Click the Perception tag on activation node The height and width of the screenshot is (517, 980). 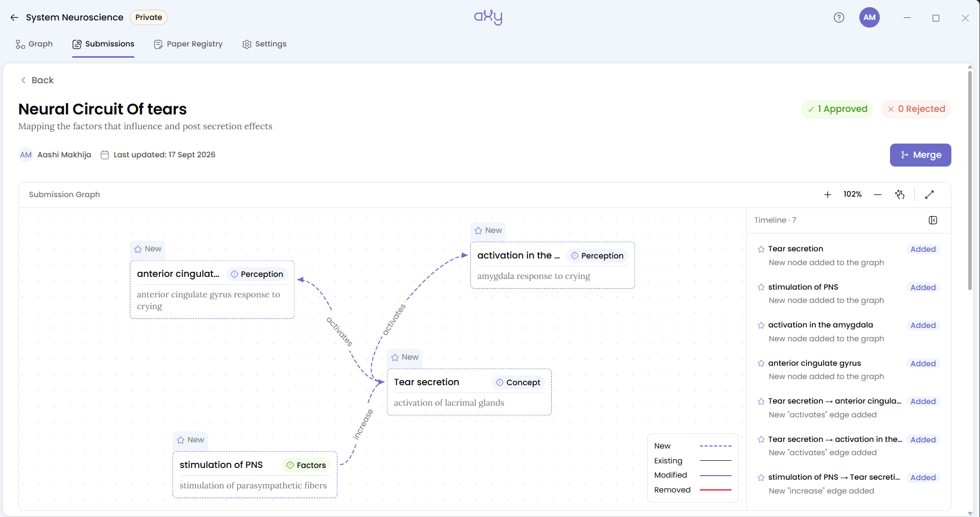pyautogui.click(x=598, y=256)
